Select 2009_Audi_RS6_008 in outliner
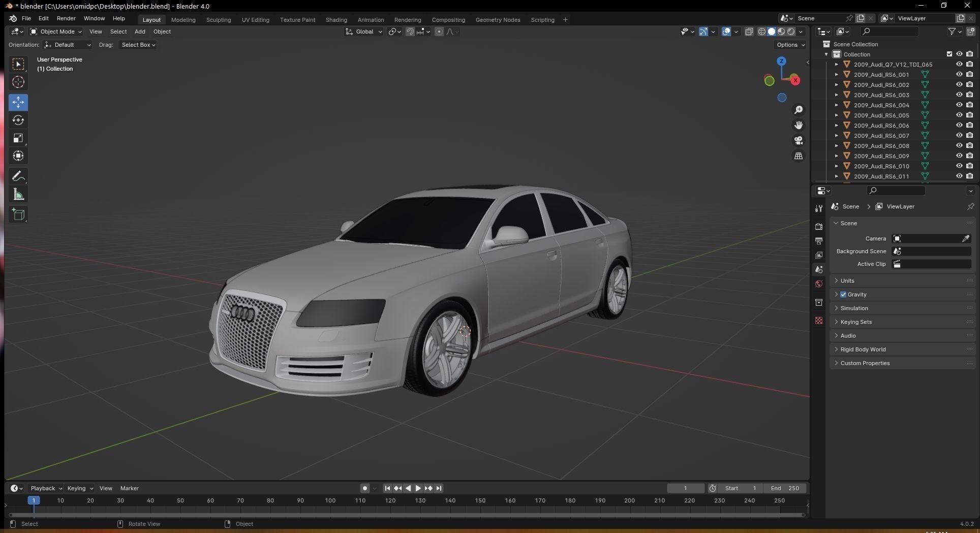This screenshot has height=533, width=980. tap(881, 146)
